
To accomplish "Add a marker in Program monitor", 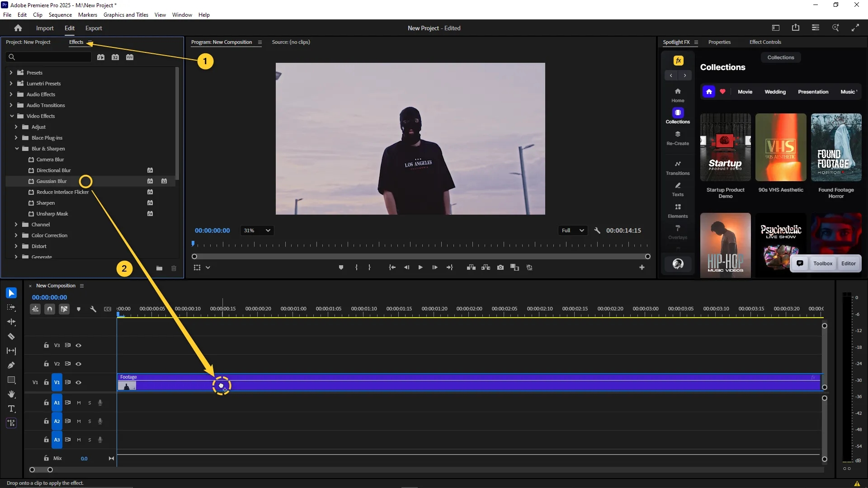I will click(341, 267).
